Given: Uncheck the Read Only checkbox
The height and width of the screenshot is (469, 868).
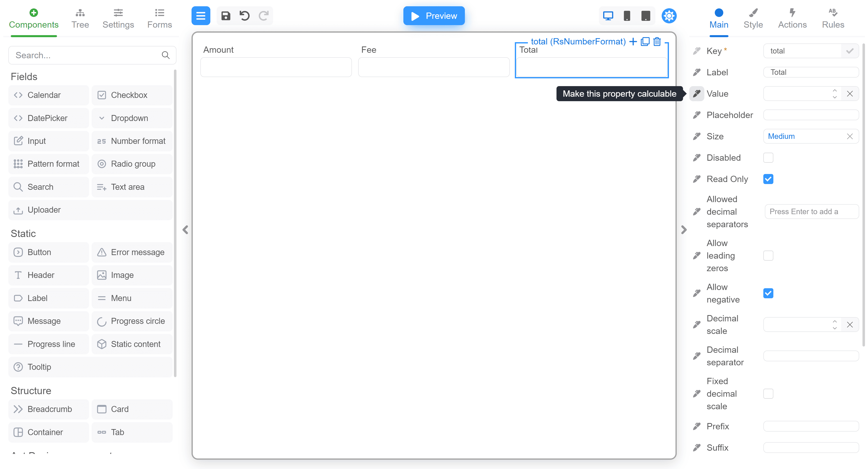Looking at the screenshot, I should tap(768, 179).
